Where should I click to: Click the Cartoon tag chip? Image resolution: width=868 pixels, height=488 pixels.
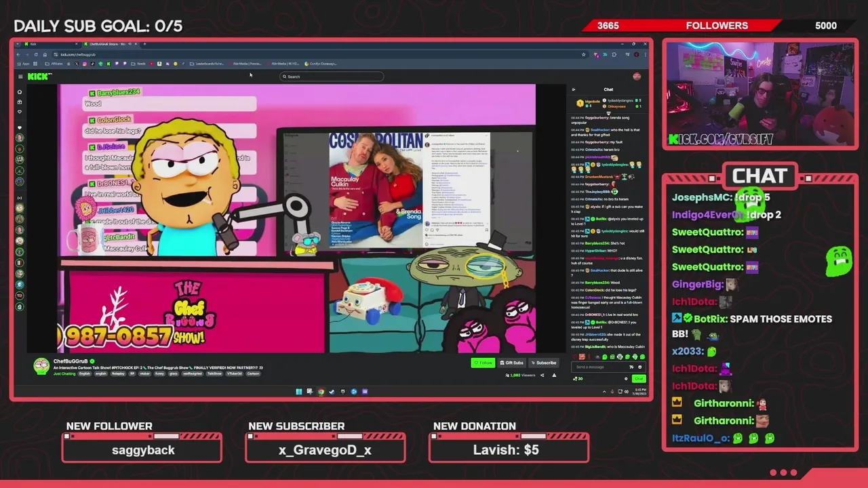(x=253, y=373)
